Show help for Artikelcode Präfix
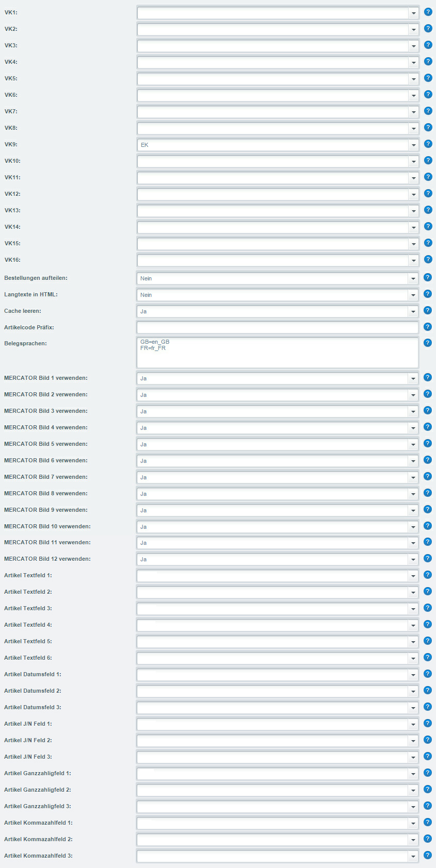 [x=428, y=327]
